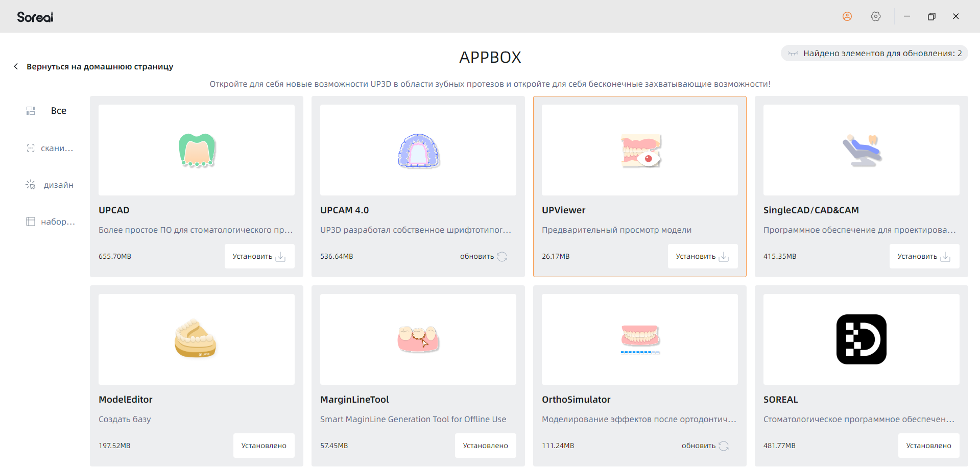Click the description 'Предварительный просмотр модели'
Image resolution: width=980 pixels, height=468 pixels.
pos(616,230)
